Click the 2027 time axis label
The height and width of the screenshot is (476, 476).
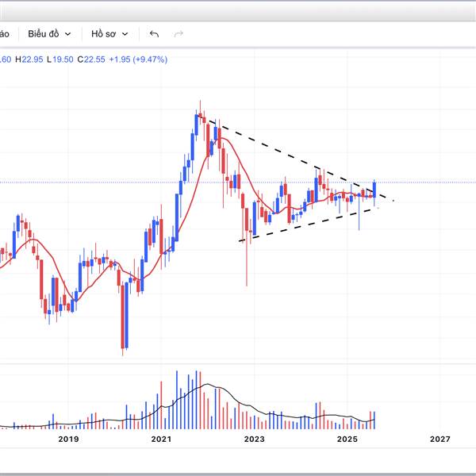(x=440, y=439)
